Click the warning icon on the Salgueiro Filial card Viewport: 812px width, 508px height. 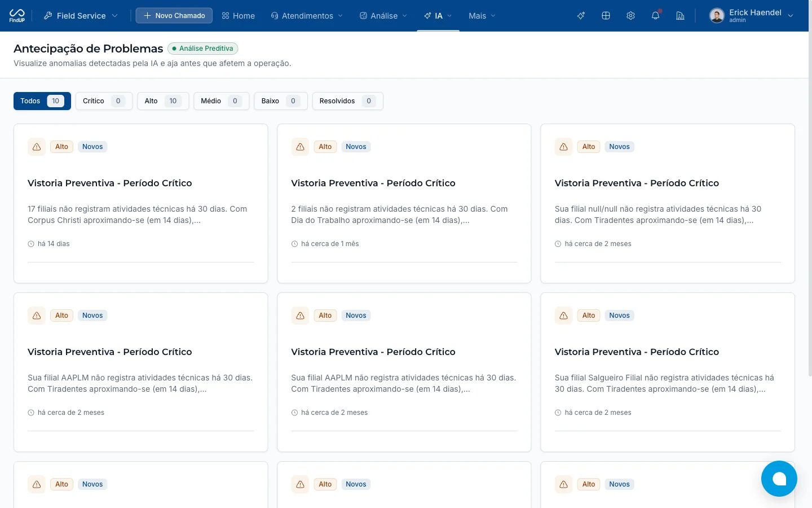[x=563, y=316]
